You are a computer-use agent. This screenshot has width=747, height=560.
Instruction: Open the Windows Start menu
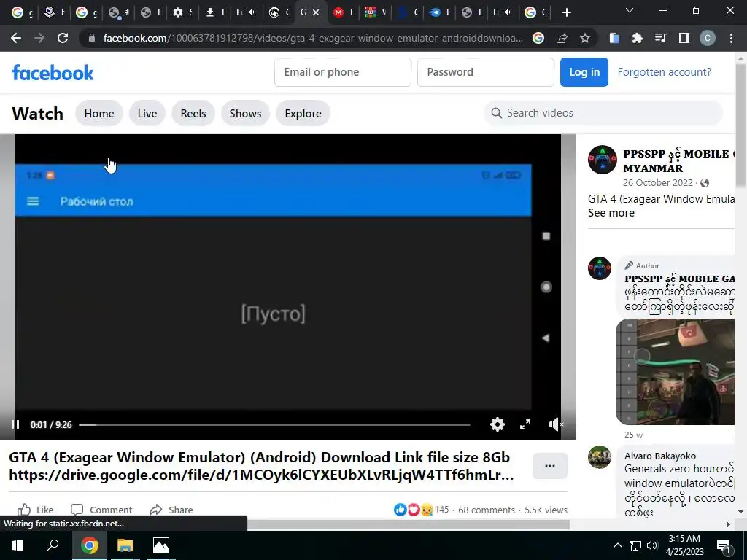click(18, 545)
